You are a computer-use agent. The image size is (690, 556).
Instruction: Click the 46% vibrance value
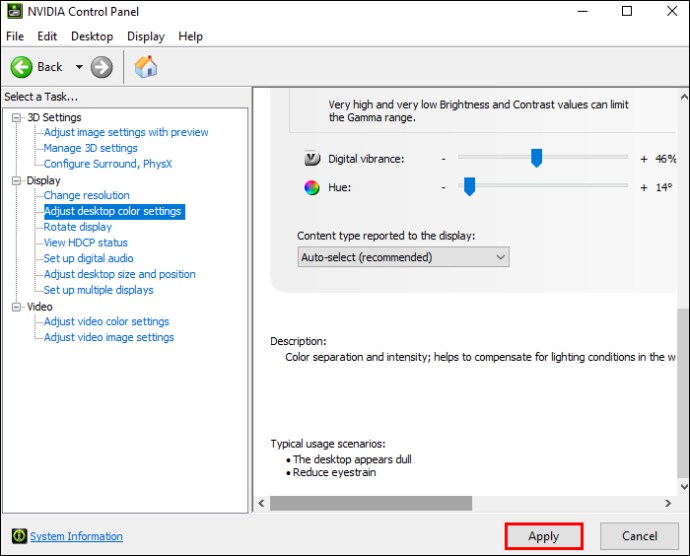[x=665, y=159]
